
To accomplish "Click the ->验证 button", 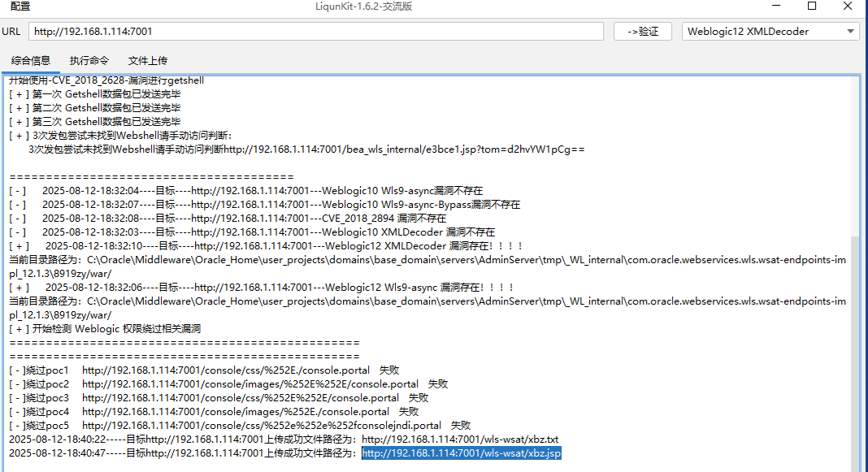I will pos(643,32).
